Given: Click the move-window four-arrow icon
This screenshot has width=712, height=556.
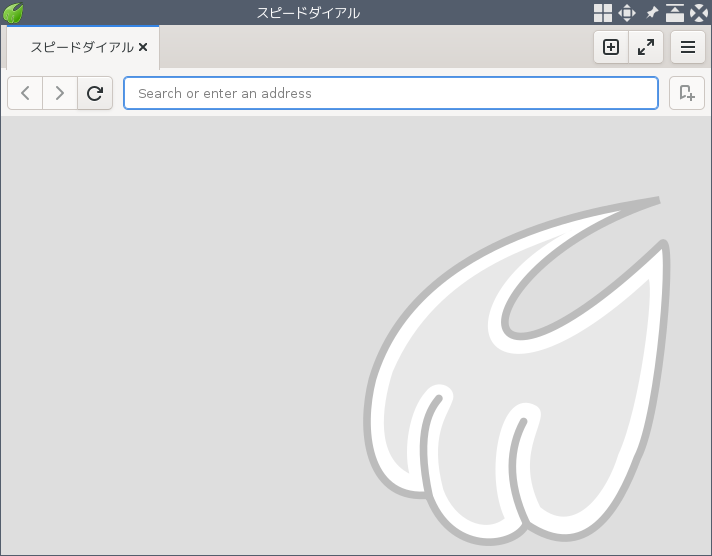Looking at the screenshot, I should coord(627,13).
